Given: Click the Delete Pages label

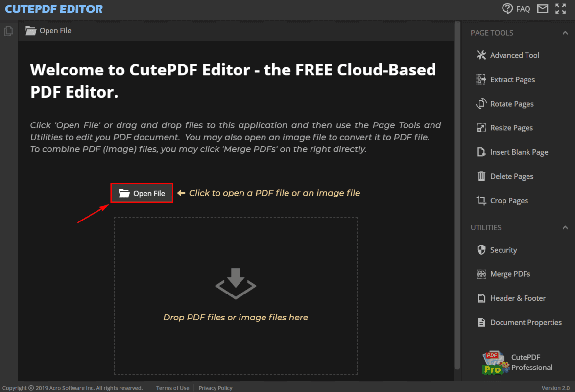Looking at the screenshot, I should click(511, 176).
